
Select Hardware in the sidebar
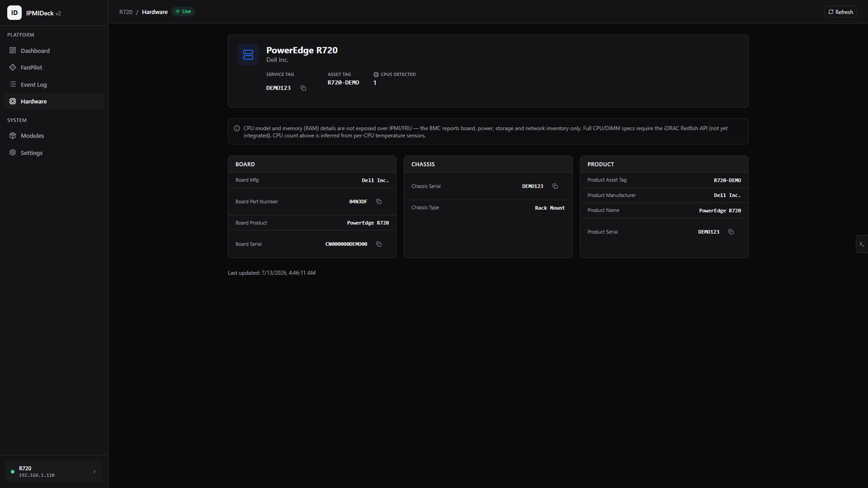(54, 101)
